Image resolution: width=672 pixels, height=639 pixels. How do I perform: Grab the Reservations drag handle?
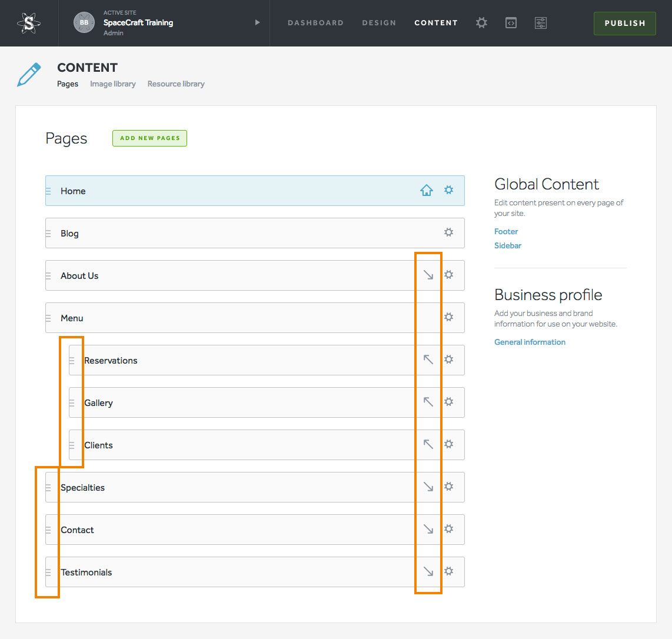(72, 361)
